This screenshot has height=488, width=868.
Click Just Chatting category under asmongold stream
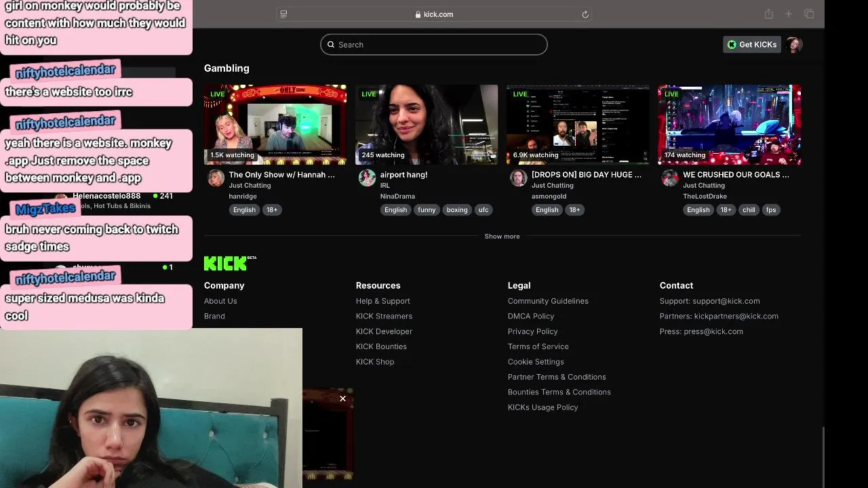click(552, 186)
